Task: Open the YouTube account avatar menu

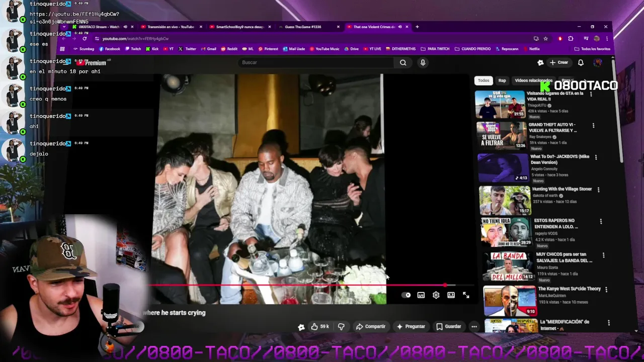Action: click(598, 62)
